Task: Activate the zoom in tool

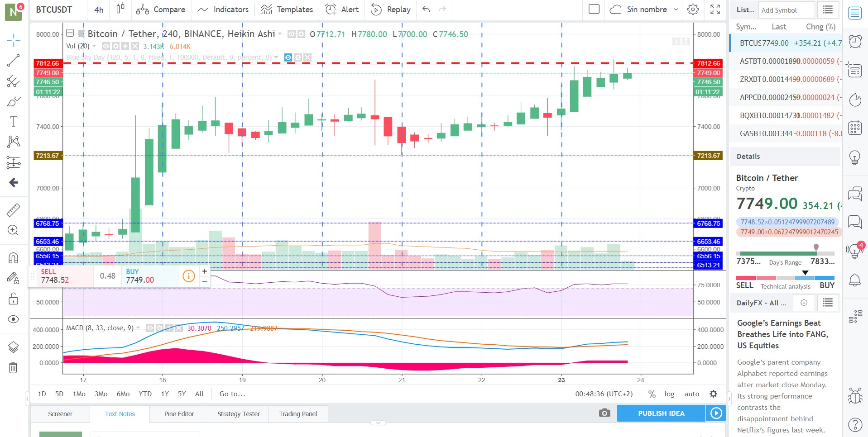Action: 14,230
